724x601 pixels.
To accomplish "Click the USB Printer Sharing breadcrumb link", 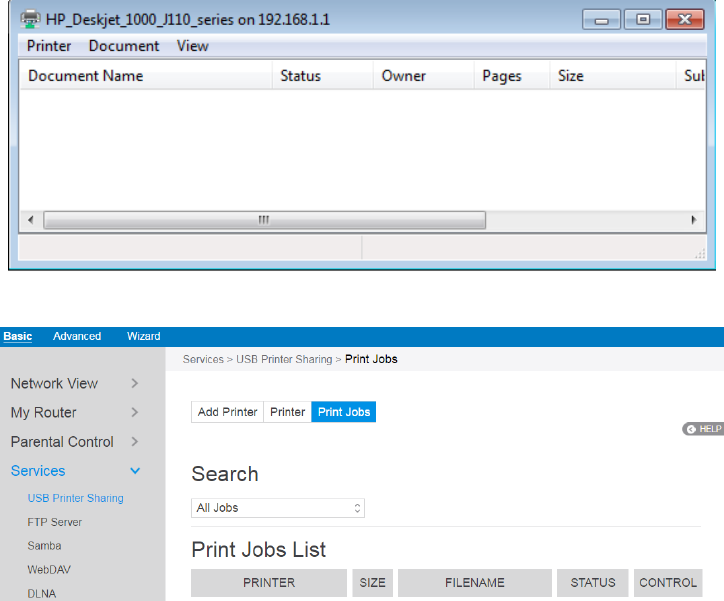I will (x=284, y=359).
